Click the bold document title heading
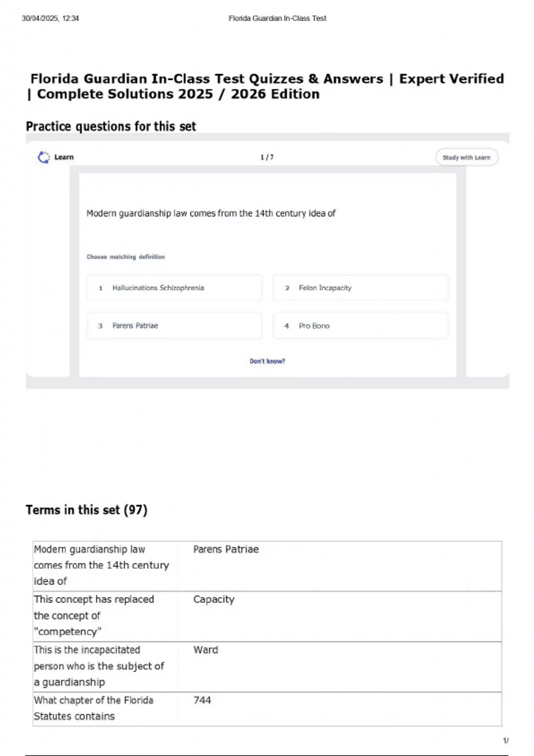The image size is (534, 756). [266, 86]
